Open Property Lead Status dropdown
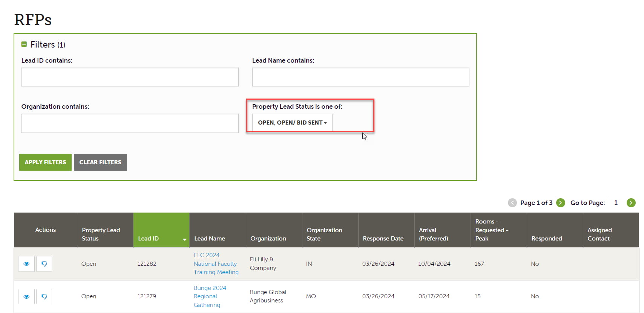This screenshot has height=313, width=644. (292, 122)
